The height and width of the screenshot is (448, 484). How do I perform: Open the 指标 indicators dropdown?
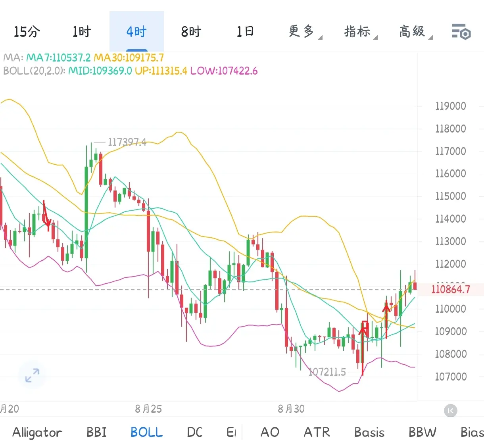[x=360, y=32]
